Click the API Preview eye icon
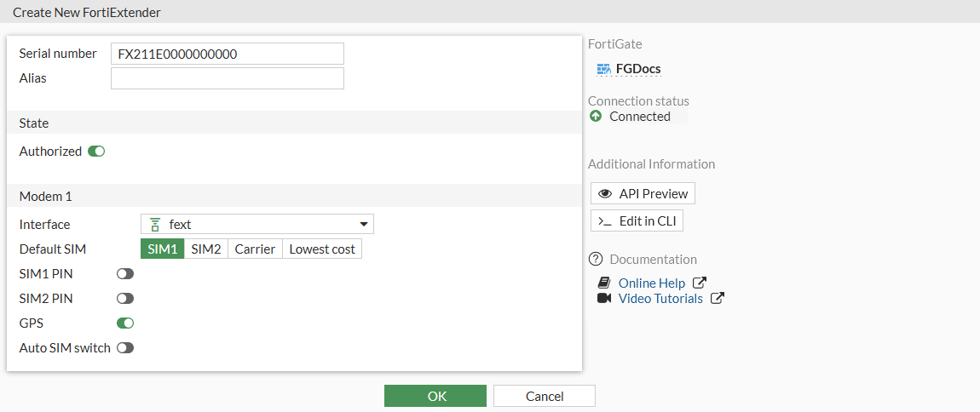Screen dimensions: 980x412 click(606, 193)
